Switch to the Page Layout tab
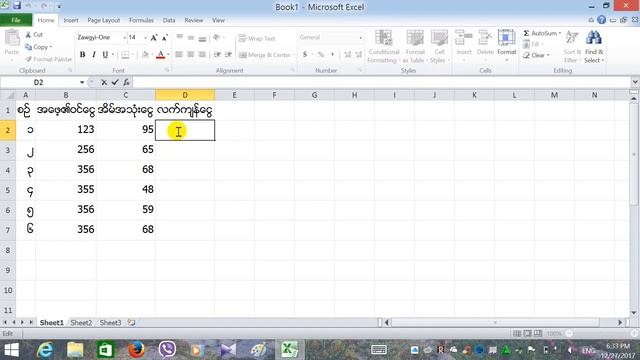 104,20
